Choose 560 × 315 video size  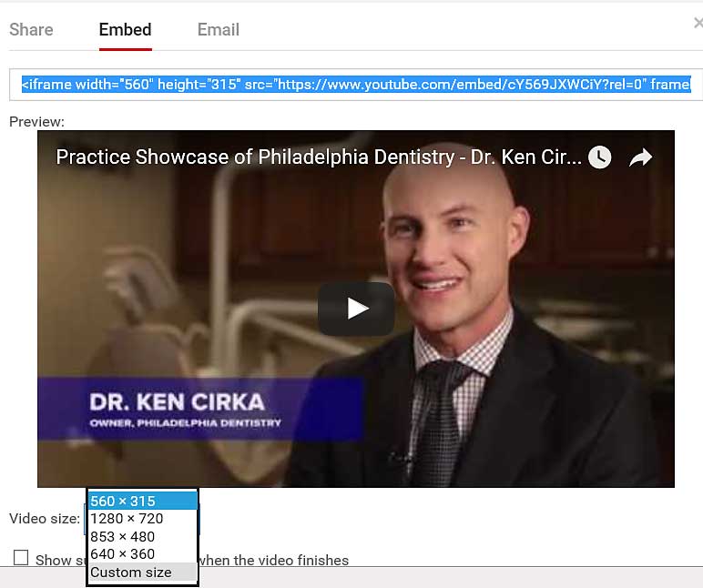(143, 501)
